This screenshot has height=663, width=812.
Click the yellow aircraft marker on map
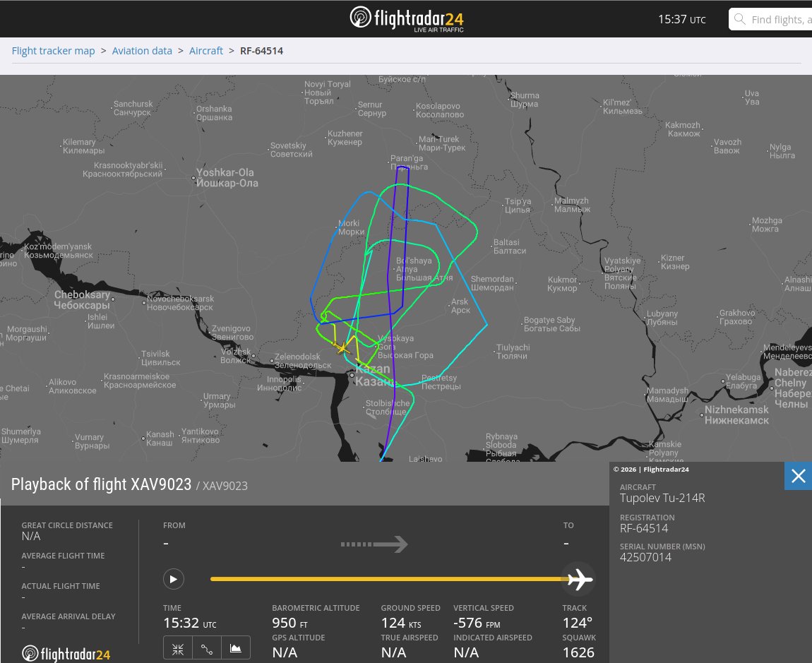[x=342, y=348]
